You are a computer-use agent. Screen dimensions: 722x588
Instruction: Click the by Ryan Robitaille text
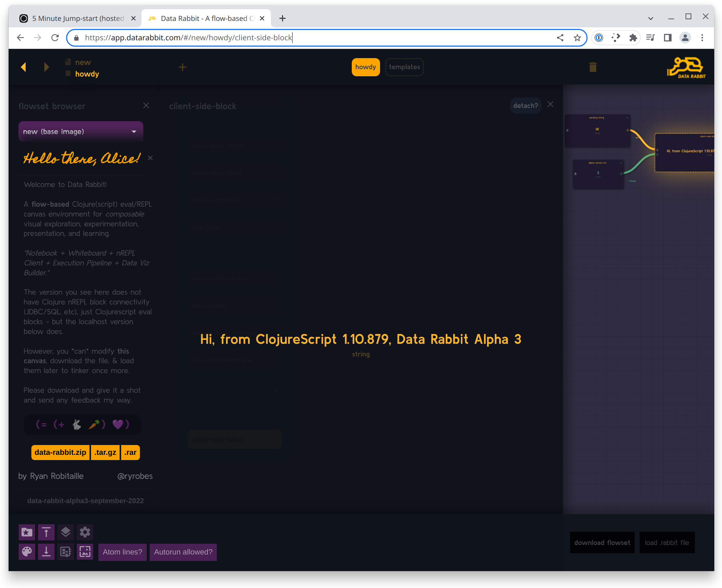[x=51, y=476]
